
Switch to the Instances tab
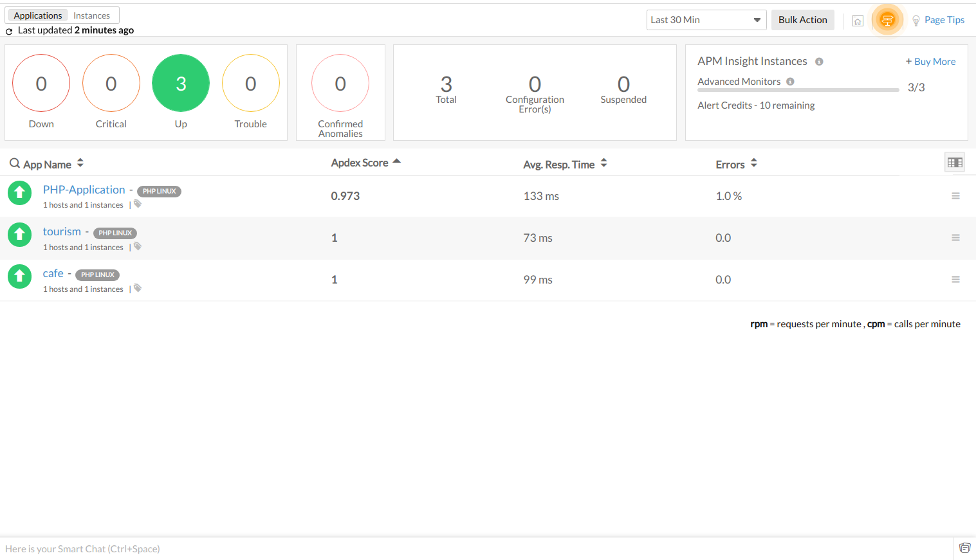coord(91,15)
